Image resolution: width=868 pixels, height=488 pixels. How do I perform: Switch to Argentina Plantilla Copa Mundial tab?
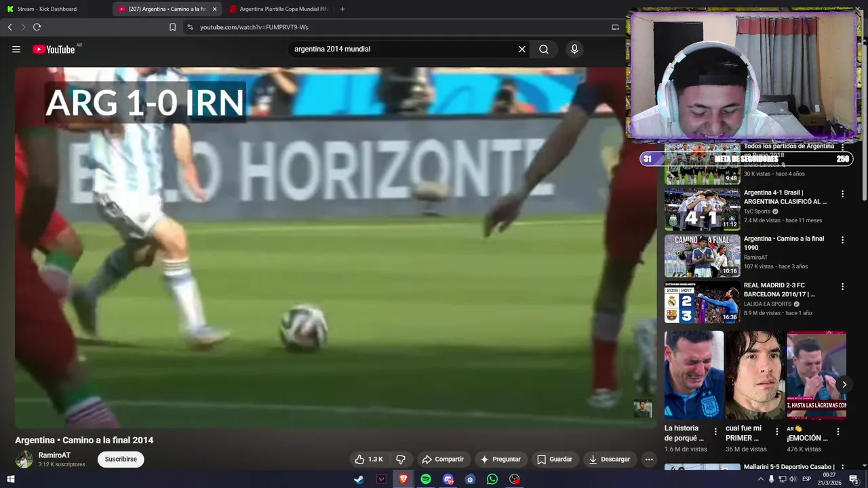[x=279, y=9]
